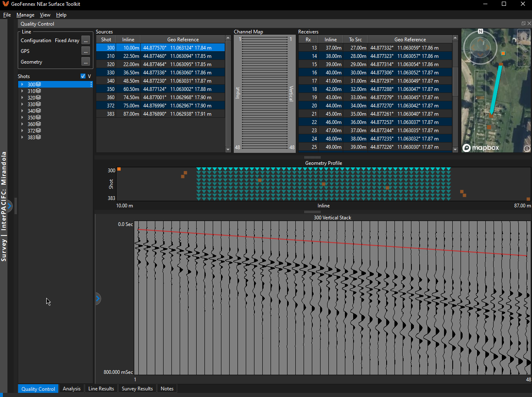The width and height of the screenshot is (532, 397).
Task: Open the Manage menu
Action: point(26,15)
